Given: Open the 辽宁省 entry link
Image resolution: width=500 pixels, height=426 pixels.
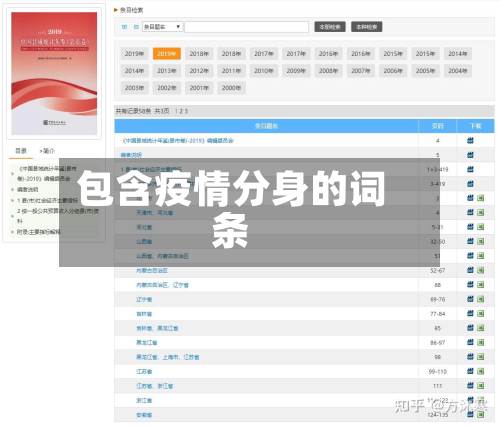Looking at the screenshot, I should [x=144, y=299].
